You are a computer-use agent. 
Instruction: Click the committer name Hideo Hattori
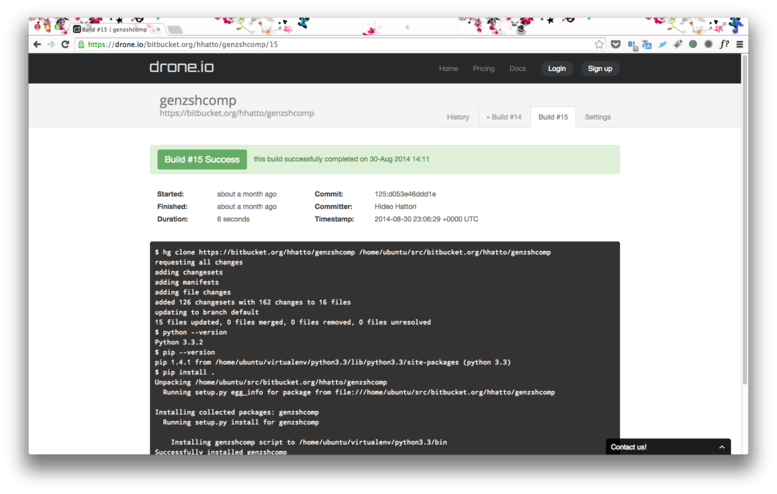[395, 206]
